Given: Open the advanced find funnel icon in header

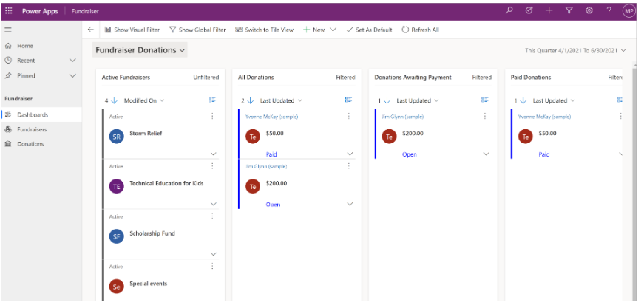Looking at the screenshot, I should pyautogui.click(x=569, y=11).
